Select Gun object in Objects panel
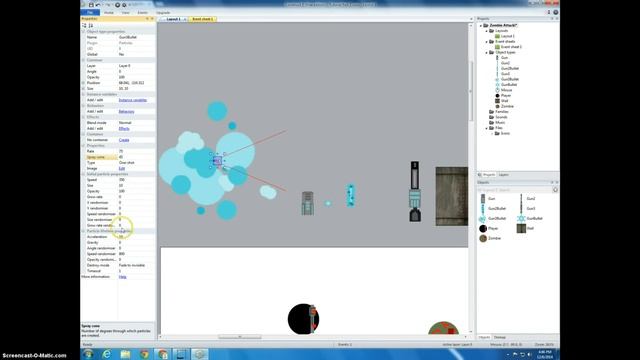 pyautogui.click(x=488, y=199)
